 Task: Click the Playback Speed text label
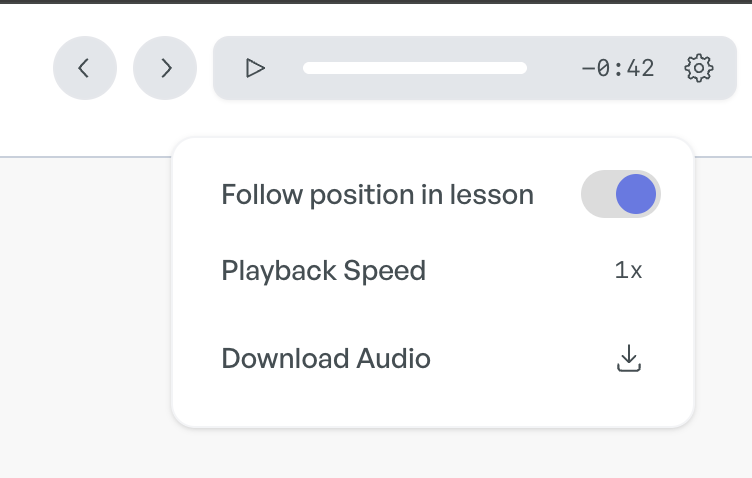pyautogui.click(x=324, y=271)
